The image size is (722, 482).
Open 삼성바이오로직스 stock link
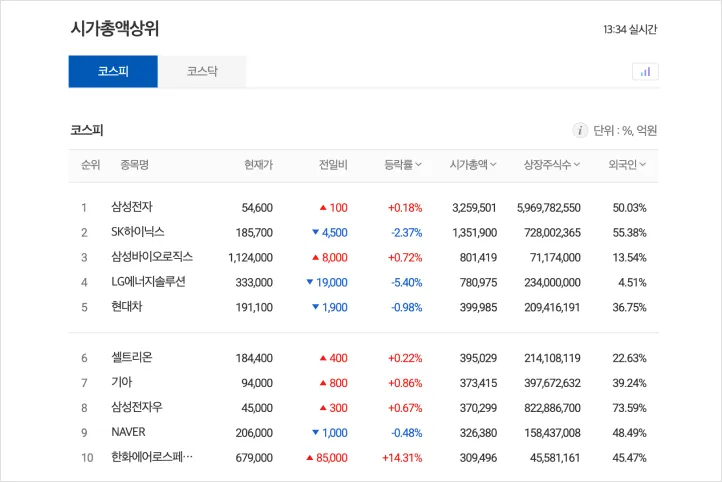click(x=152, y=256)
